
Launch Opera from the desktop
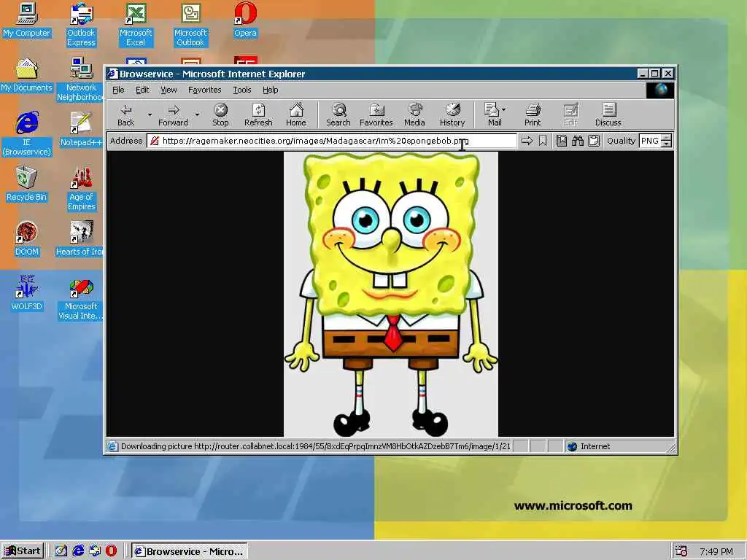click(245, 21)
